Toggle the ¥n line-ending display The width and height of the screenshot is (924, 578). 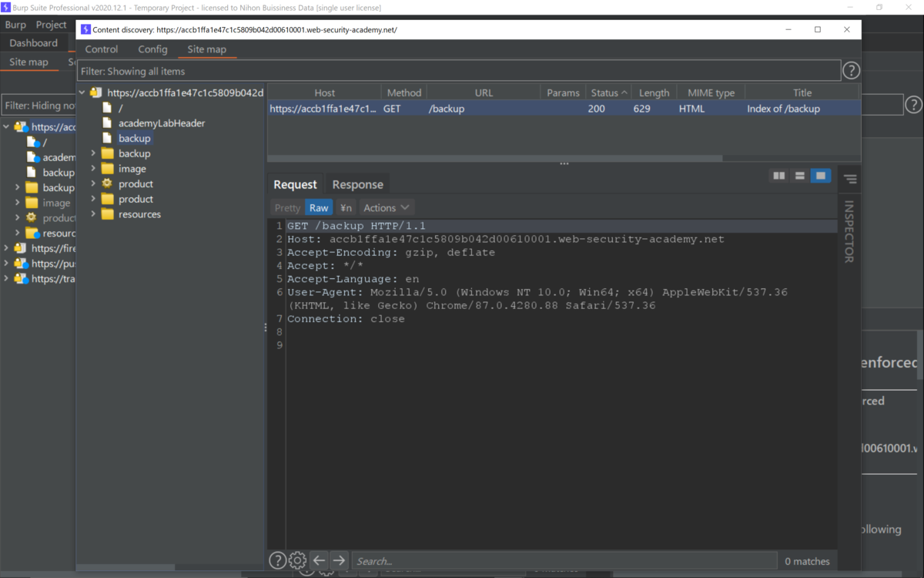(345, 207)
